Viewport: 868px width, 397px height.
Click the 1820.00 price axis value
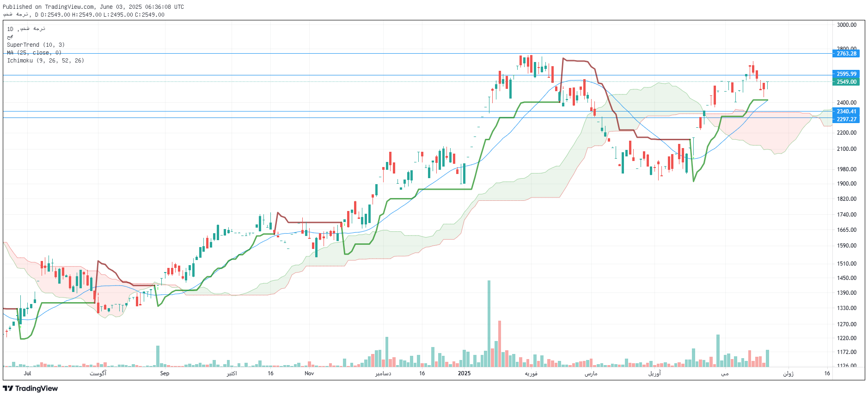coord(847,199)
